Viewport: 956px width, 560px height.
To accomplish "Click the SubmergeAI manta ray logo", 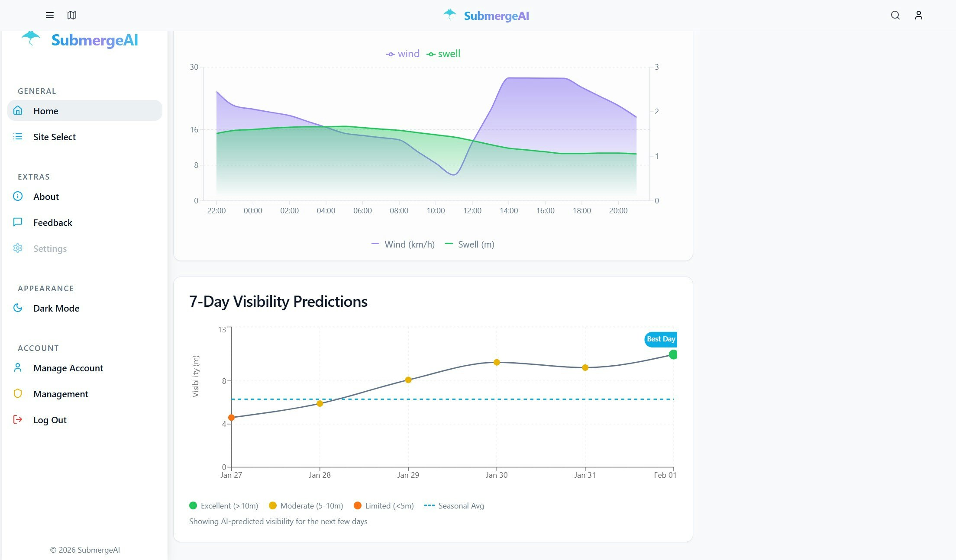I will pos(449,14).
